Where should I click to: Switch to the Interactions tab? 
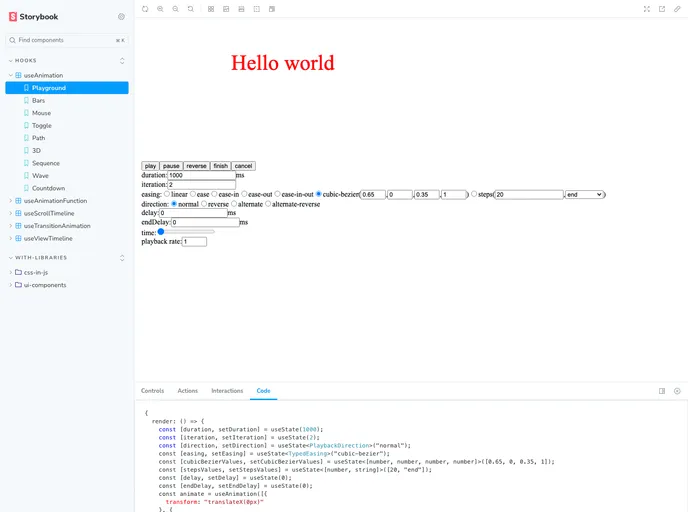[227, 391]
